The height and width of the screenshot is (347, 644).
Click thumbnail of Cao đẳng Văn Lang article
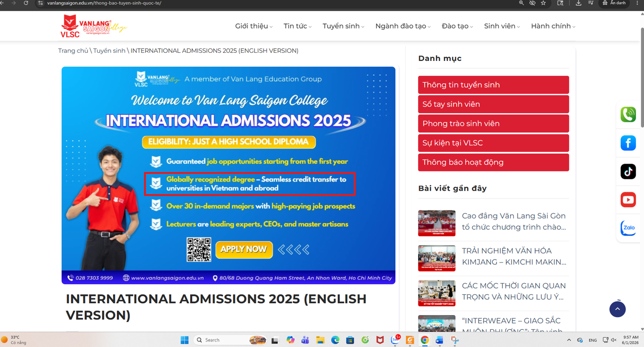[x=437, y=223]
